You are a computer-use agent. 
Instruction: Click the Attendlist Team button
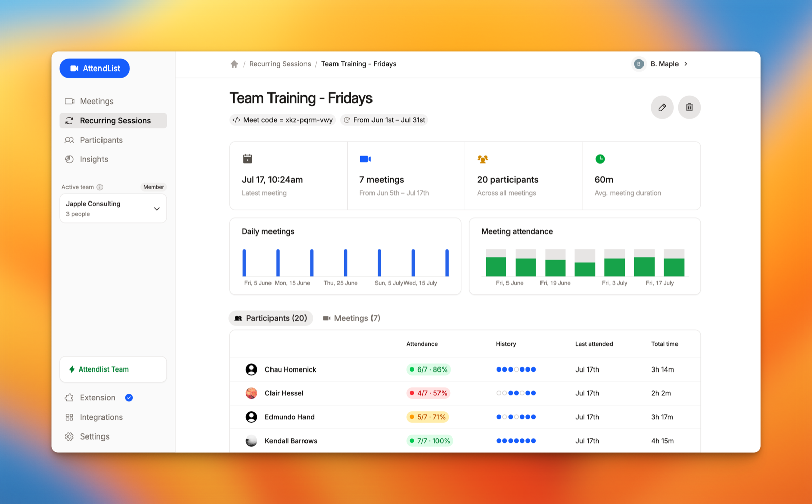[x=113, y=369]
